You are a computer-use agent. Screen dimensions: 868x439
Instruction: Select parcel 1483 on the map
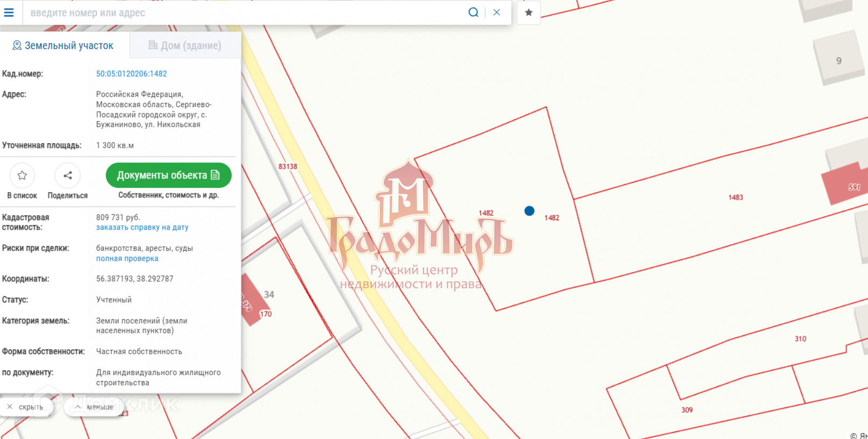point(736,197)
